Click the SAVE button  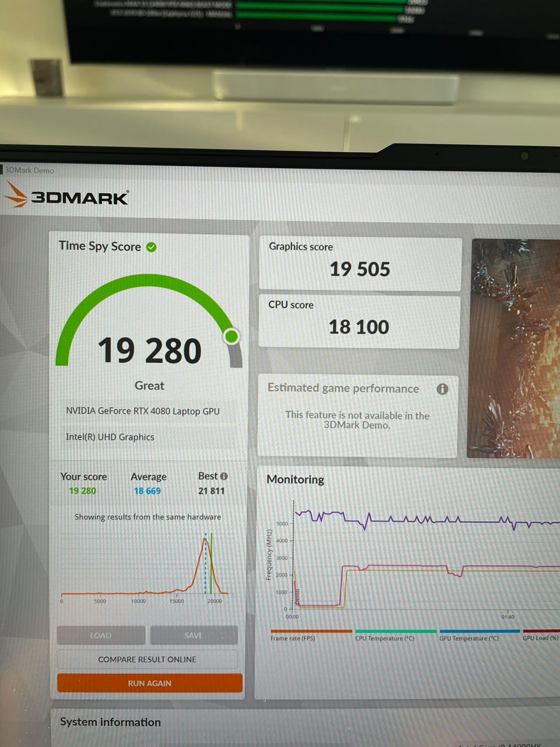194,636
